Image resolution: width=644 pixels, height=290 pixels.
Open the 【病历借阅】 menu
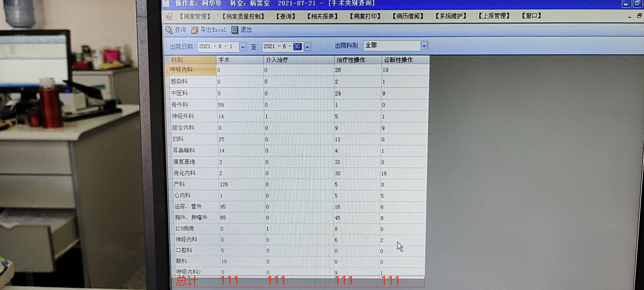[x=408, y=16]
